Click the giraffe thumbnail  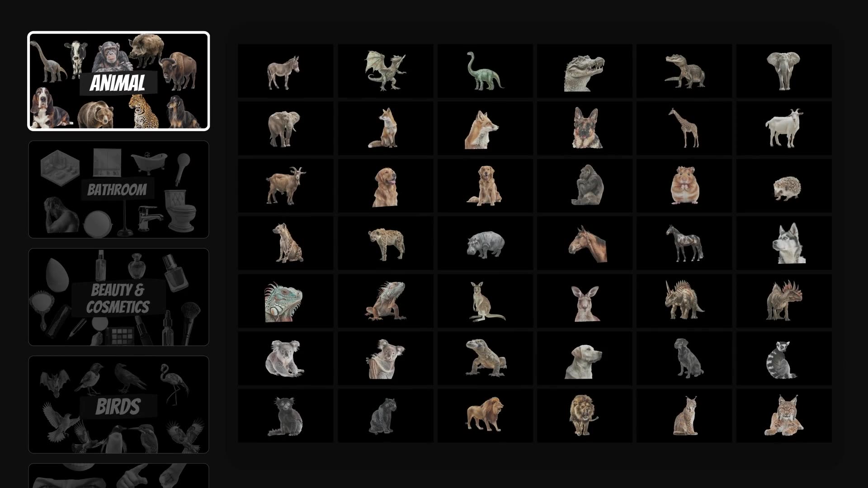click(684, 128)
